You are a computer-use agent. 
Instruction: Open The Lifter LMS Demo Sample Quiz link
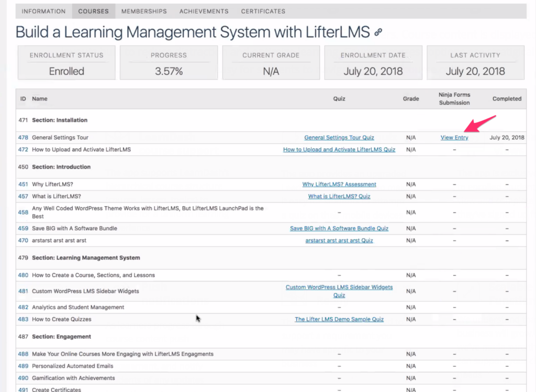[339, 319]
